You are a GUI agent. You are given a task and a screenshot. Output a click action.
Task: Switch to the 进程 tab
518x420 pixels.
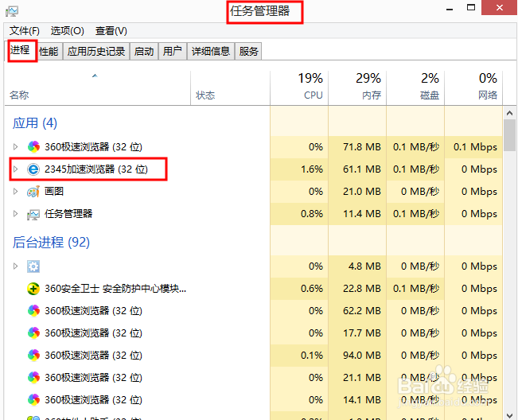20,50
